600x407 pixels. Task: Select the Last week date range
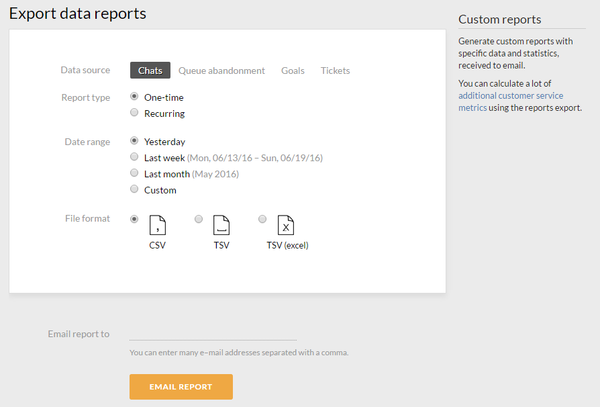tap(135, 158)
